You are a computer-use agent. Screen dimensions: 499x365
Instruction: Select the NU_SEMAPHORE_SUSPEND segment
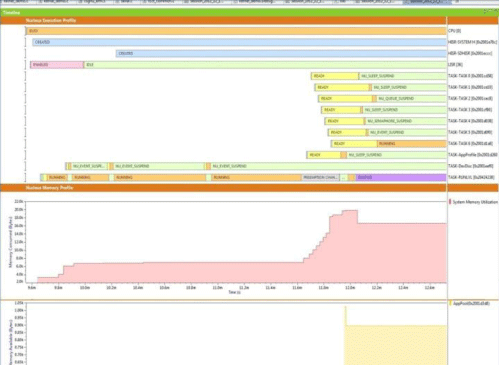pos(406,121)
